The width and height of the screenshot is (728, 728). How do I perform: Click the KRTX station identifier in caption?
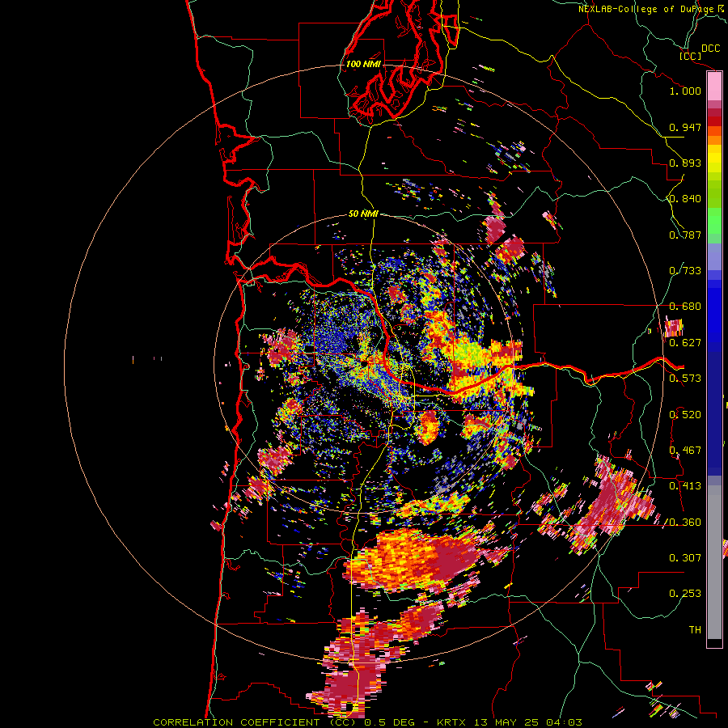coord(453,722)
